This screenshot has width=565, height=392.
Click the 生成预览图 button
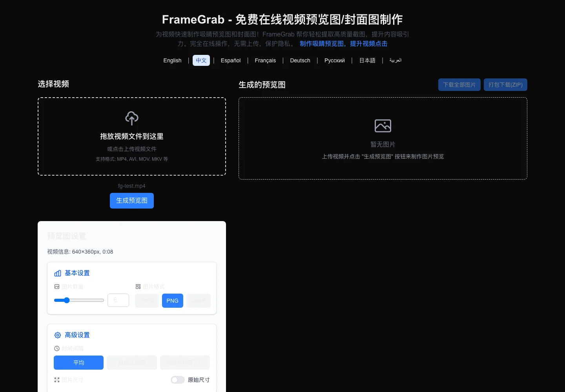(132, 201)
